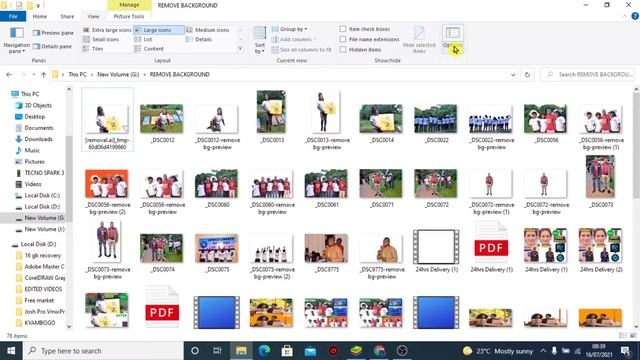The width and height of the screenshot is (640, 360).
Task: Open folder Options button
Action: pos(452,39)
